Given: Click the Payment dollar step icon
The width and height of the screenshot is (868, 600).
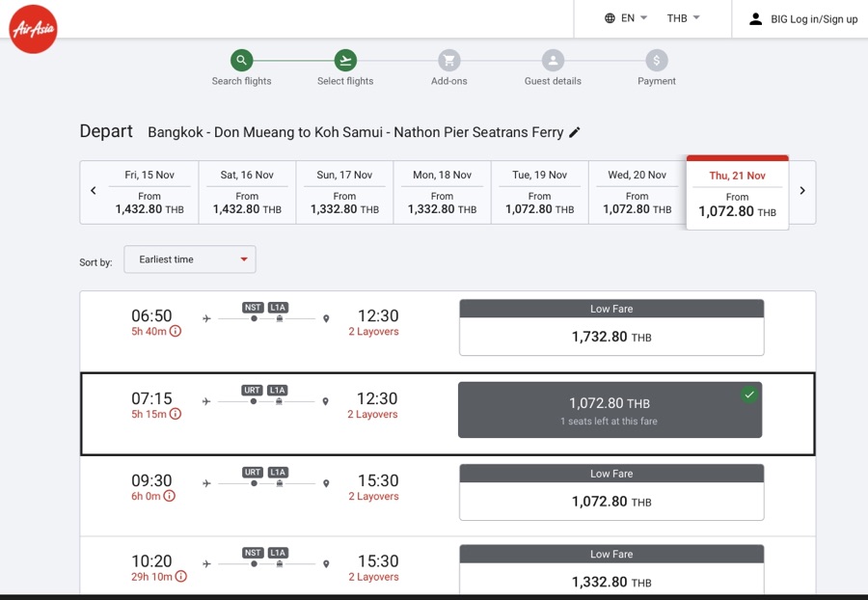Looking at the screenshot, I should (x=657, y=61).
